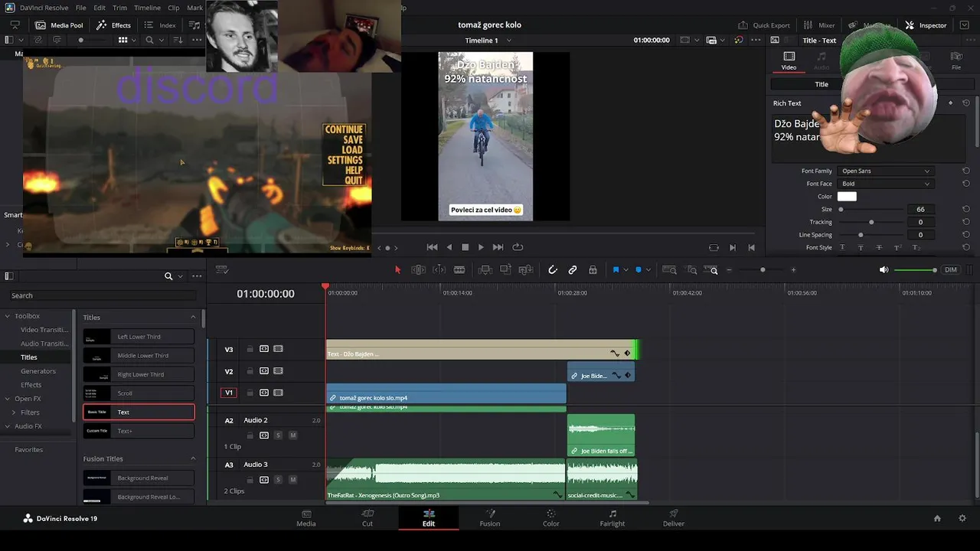Solo the Audio 2 track
This screenshot has height=551, width=980.
pyautogui.click(x=279, y=435)
